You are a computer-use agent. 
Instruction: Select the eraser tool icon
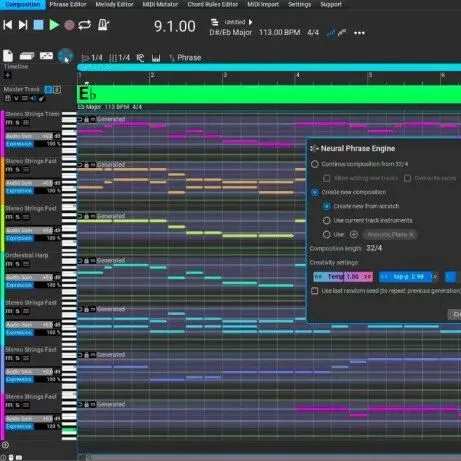27,56
